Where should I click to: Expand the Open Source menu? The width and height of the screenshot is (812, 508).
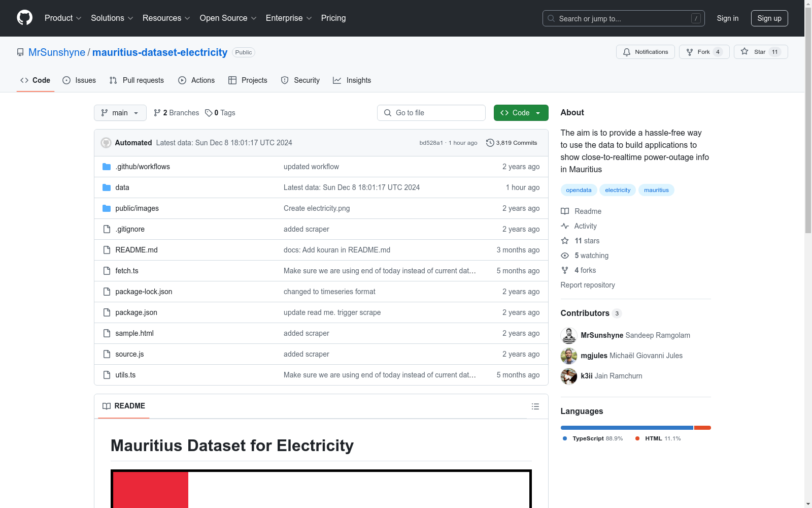click(228, 18)
